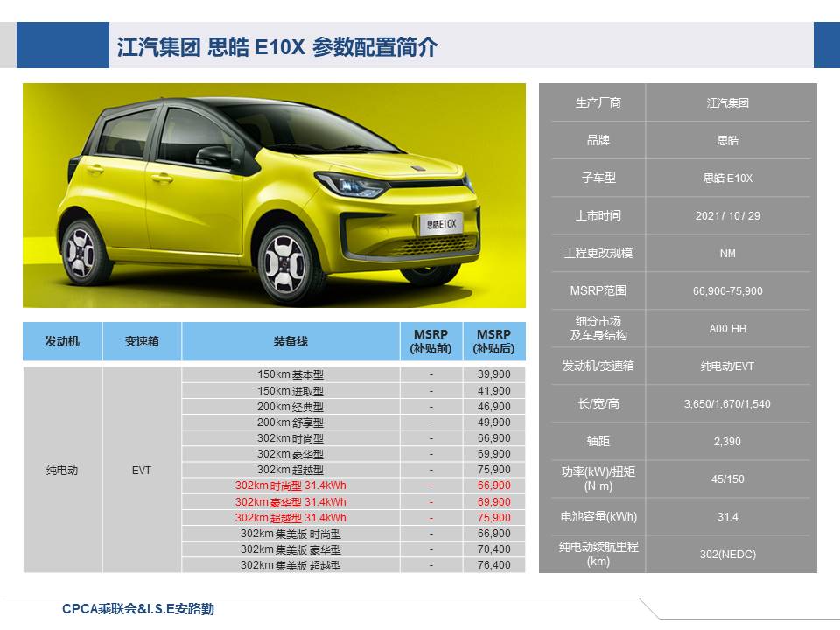Click the 细分市场及车身结构 label

click(598, 328)
